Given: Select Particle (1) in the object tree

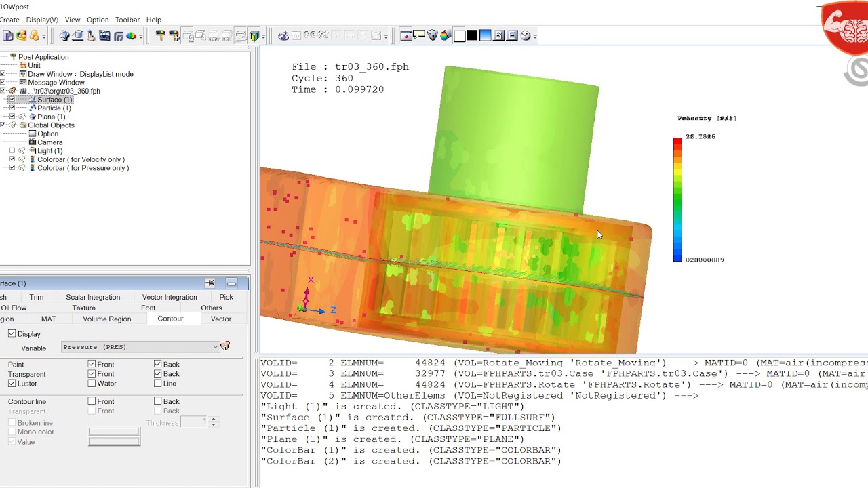Looking at the screenshot, I should point(54,108).
